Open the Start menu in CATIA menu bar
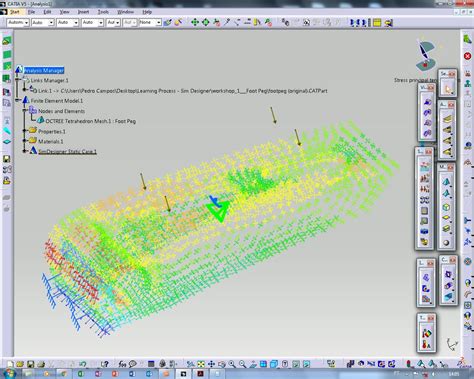Image resolution: width=474 pixels, height=379 pixels. [14, 12]
